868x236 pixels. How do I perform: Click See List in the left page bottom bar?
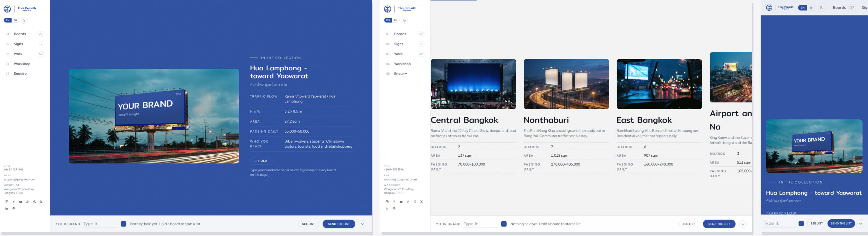[308, 224]
